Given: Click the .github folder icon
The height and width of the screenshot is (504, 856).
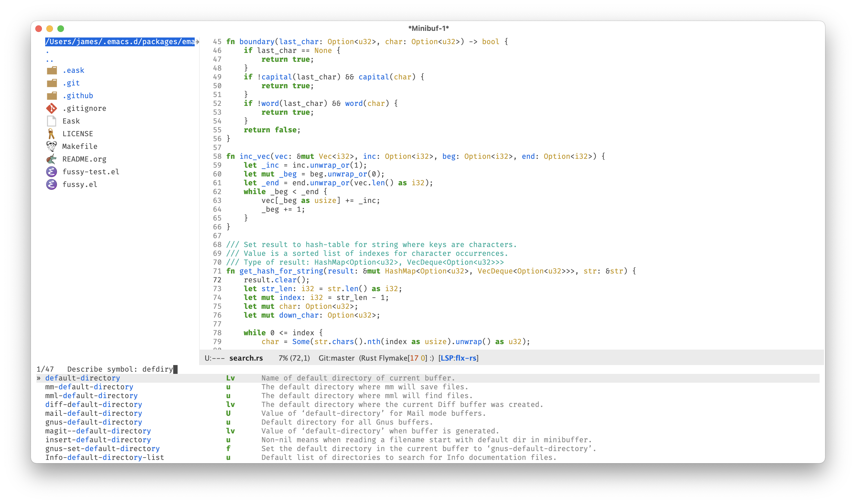Looking at the screenshot, I should tap(52, 96).
